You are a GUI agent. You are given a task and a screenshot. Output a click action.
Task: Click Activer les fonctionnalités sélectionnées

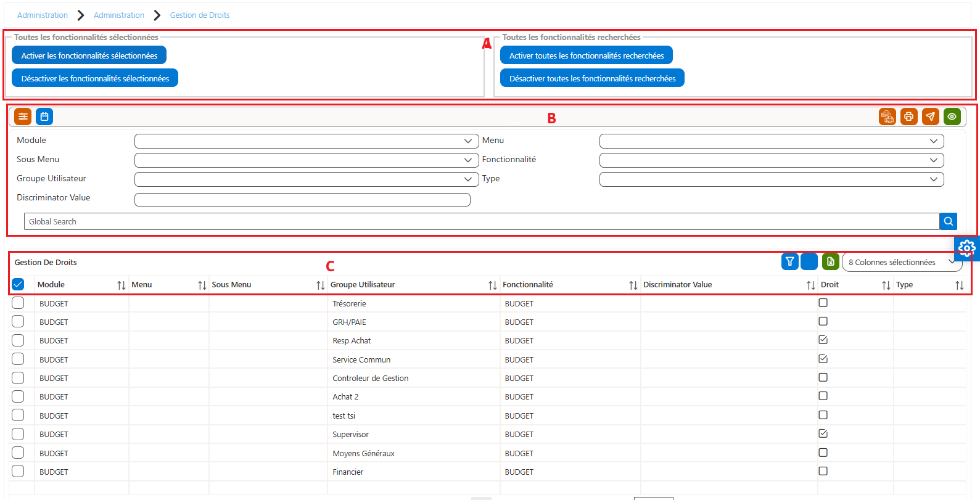pos(89,55)
